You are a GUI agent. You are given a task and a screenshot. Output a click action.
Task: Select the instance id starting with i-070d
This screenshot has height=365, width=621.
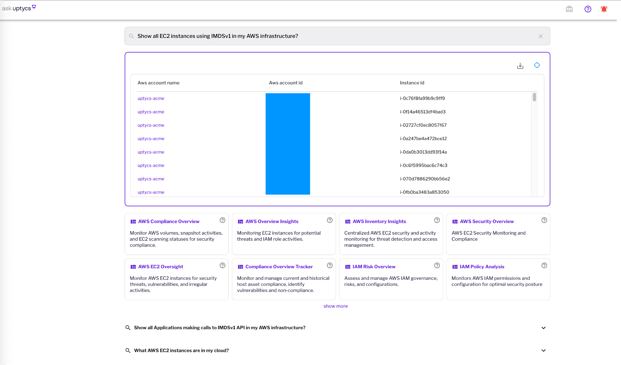point(425,179)
